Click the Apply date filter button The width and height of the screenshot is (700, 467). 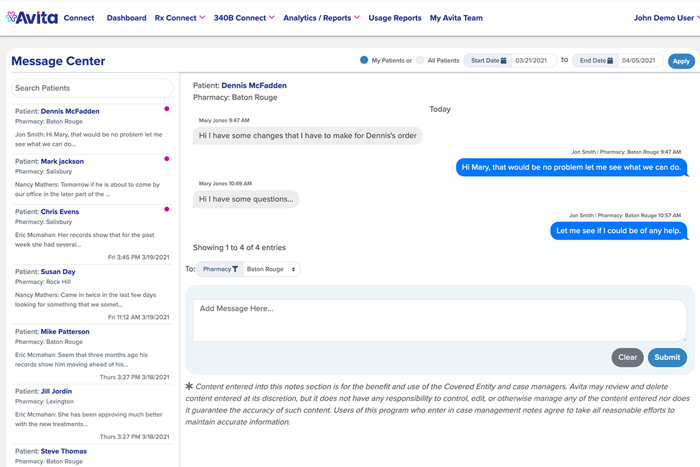point(681,61)
